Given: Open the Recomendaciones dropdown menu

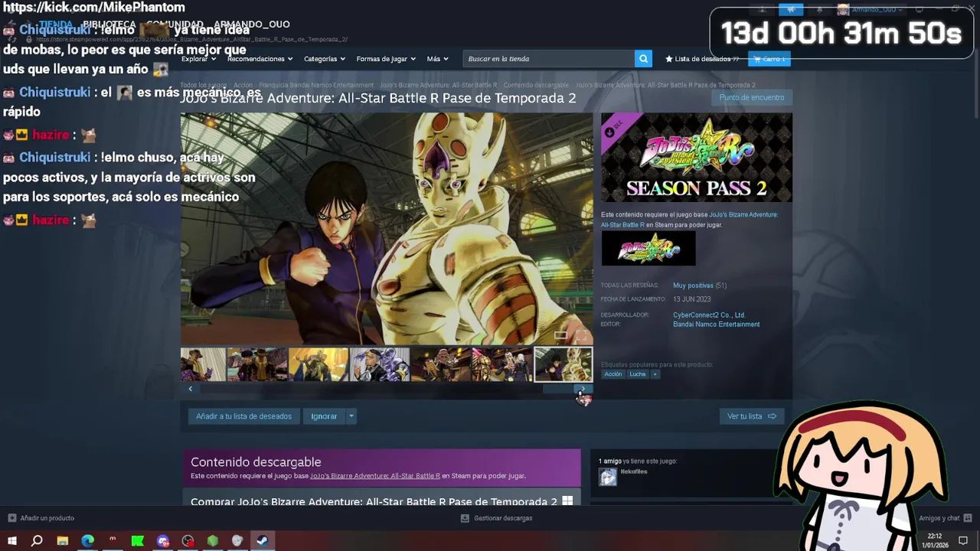Looking at the screenshot, I should click(x=260, y=59).
